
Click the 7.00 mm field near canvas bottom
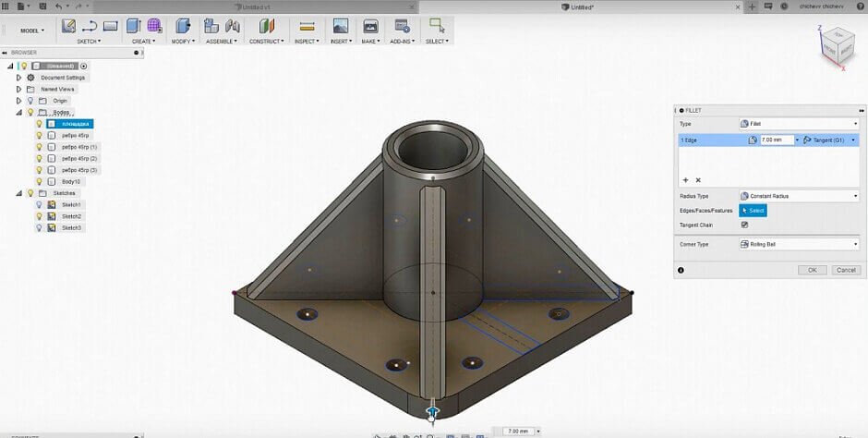pos(518,432)
